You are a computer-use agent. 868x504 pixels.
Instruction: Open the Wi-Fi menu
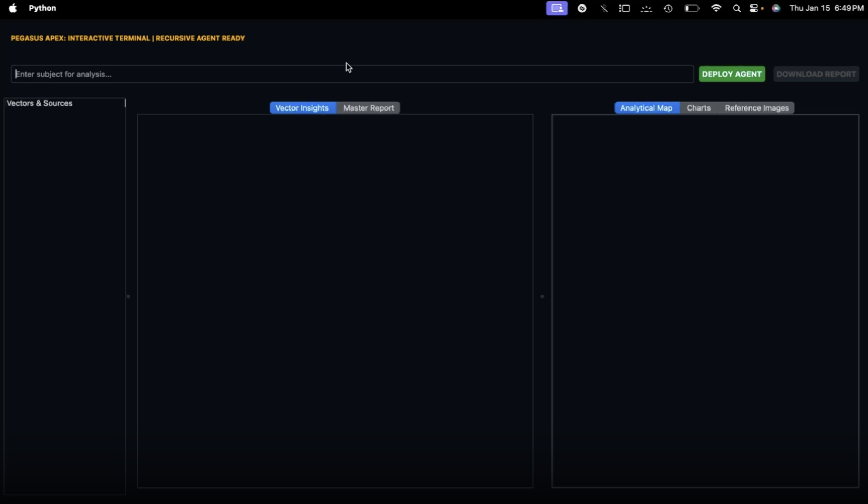coord(716,8)
